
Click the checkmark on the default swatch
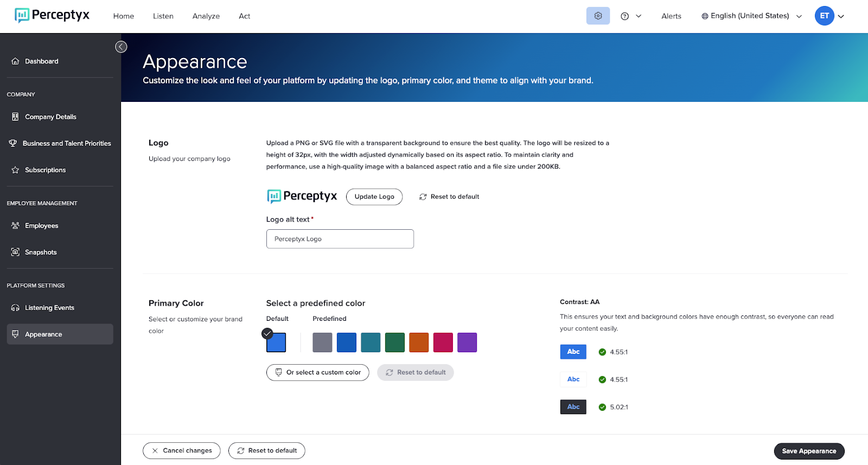267,333
